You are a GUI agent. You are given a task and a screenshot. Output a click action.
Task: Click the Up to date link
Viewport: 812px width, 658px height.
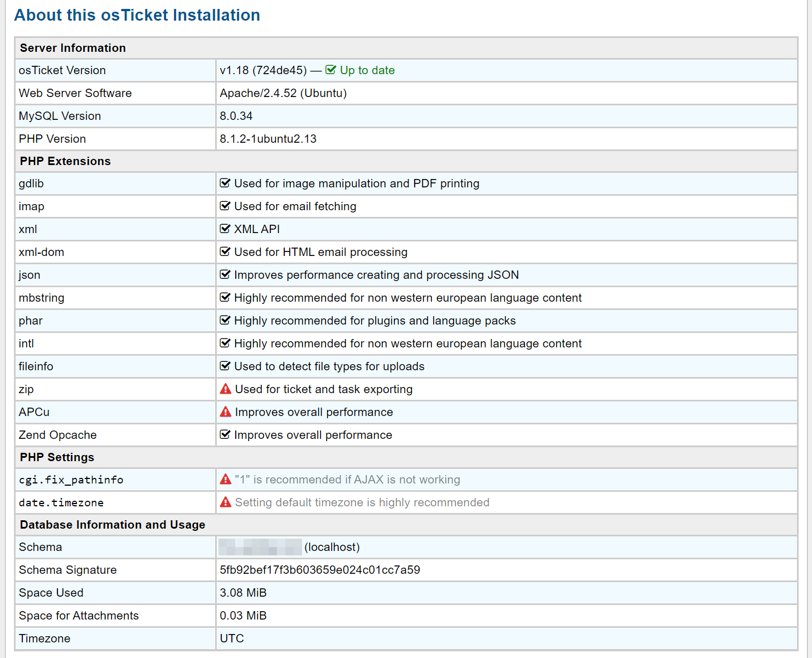[367, 70]
